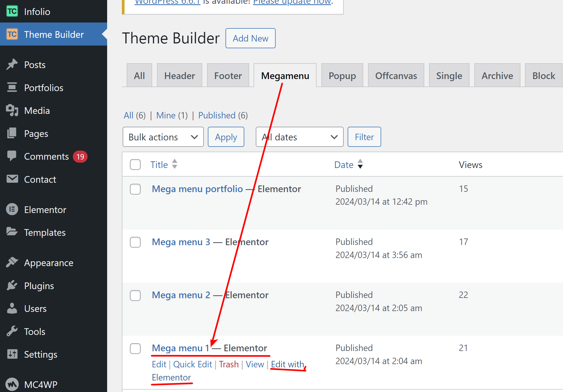Sort by Title using sort arrows

[x=175, y=164]
